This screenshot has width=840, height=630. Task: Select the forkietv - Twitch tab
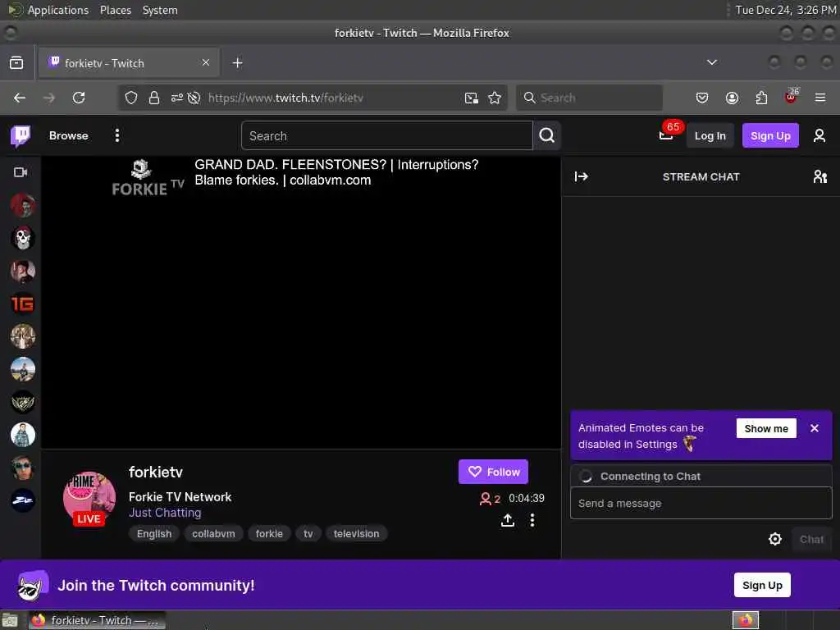(x=129, y=62)
